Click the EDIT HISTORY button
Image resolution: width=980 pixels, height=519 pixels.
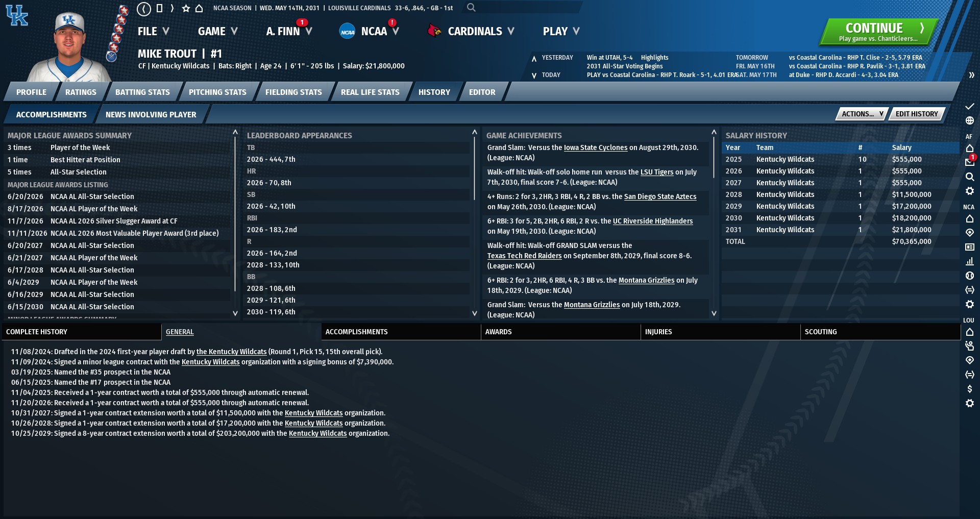click(917, 114)
